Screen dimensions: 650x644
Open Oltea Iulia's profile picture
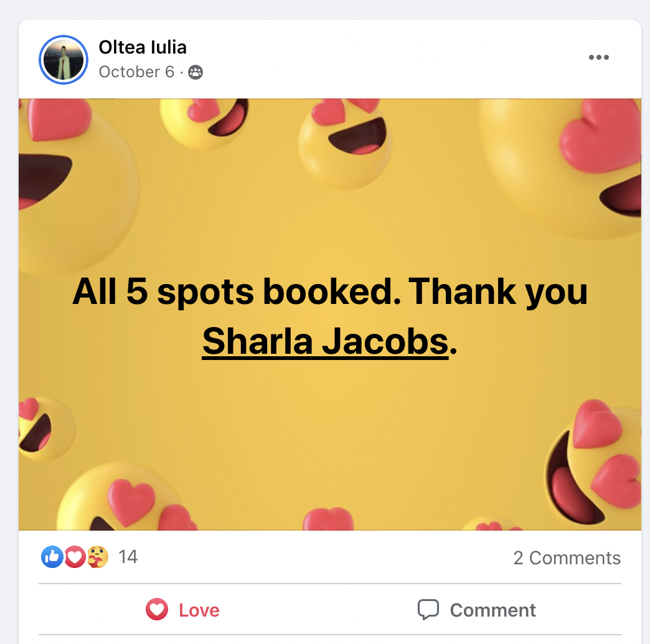click(64, 60)
